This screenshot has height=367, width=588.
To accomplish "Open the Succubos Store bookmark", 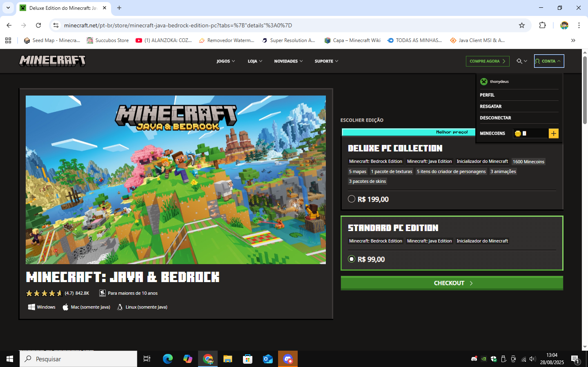I will coord(108,40).
